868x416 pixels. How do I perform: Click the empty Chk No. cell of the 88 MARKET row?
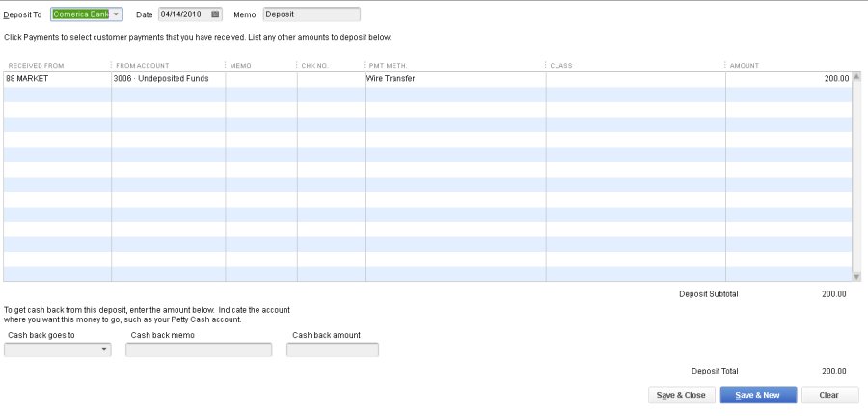(331, 79)
